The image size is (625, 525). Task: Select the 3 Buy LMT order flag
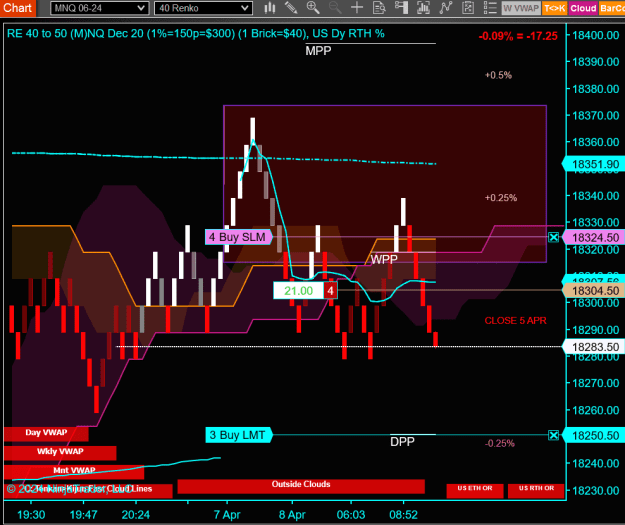(238, 435)
